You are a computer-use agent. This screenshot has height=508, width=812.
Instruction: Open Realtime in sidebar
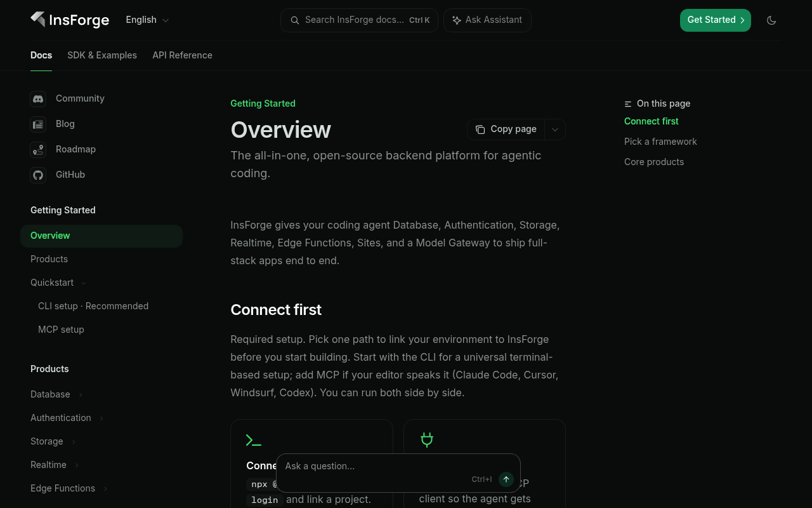(48, 465)
